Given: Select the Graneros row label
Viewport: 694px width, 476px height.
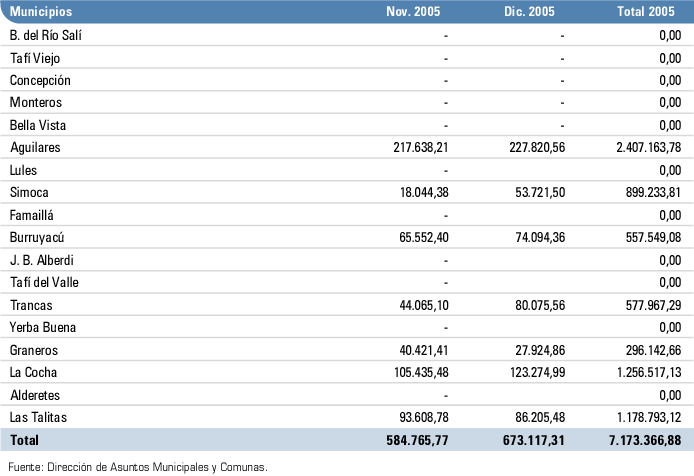Looking at the screenshot, I should [x=34, y=349].
